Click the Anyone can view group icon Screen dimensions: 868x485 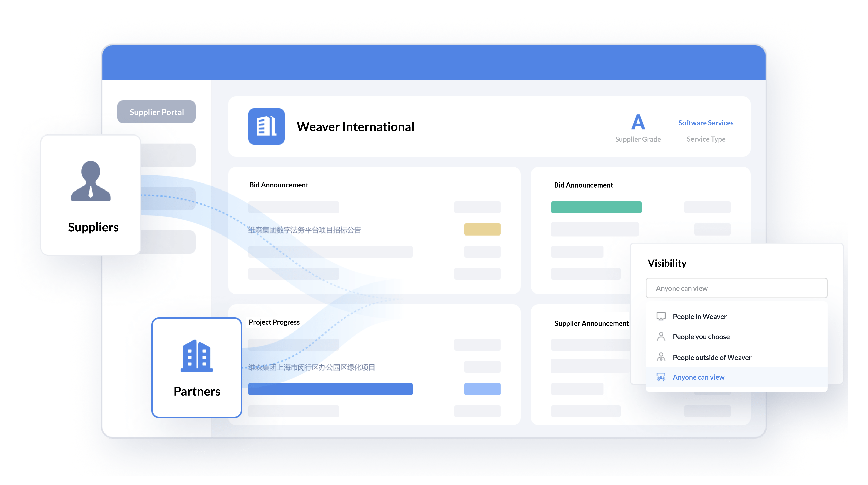click(661, 377)
